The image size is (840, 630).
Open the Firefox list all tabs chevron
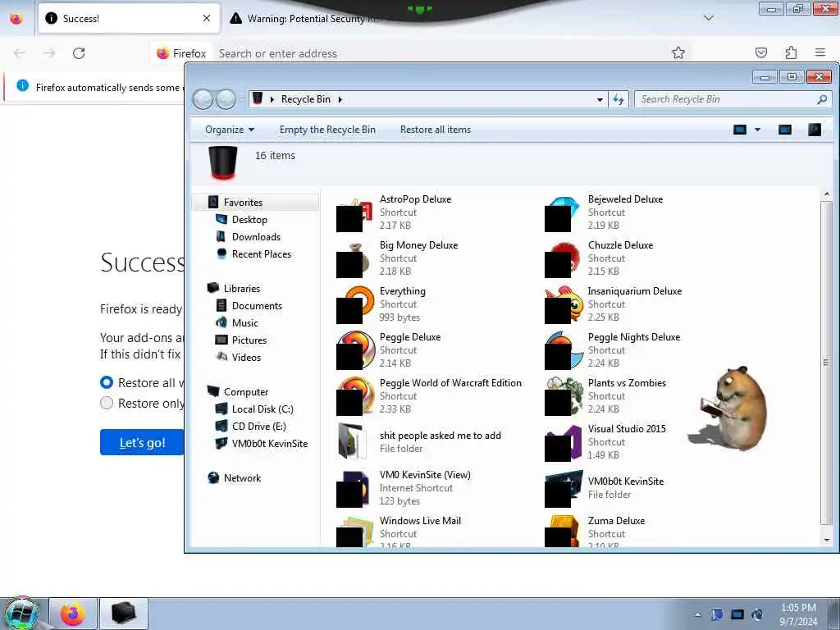point(708,18)
